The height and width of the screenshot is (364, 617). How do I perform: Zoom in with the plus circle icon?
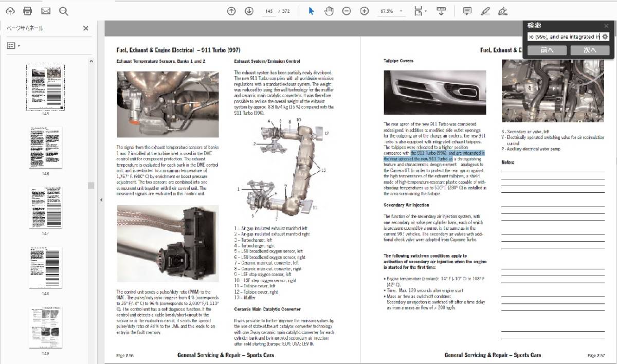click(x=365, y=11)
